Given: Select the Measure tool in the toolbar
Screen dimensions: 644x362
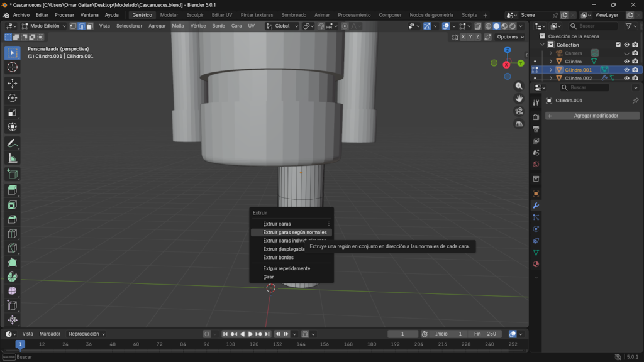Looking at the screenshot, I should (13, 158).
